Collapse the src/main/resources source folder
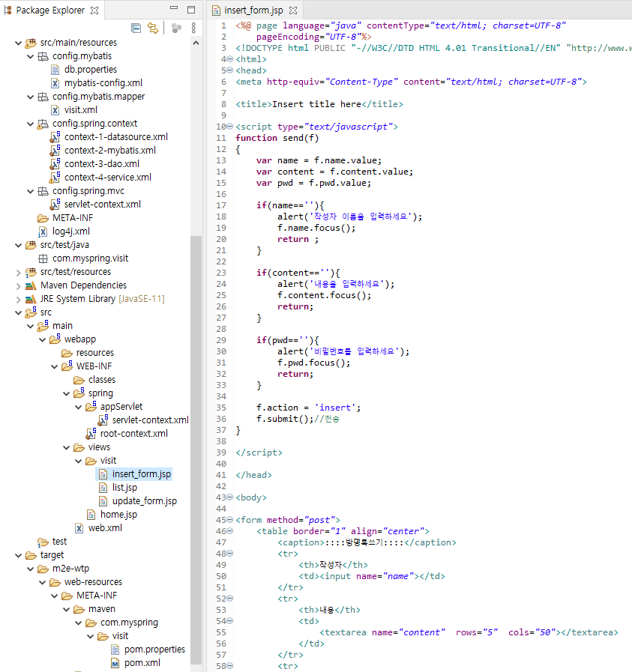The height and width of the screenshot is (672, 632). [19, 43]
